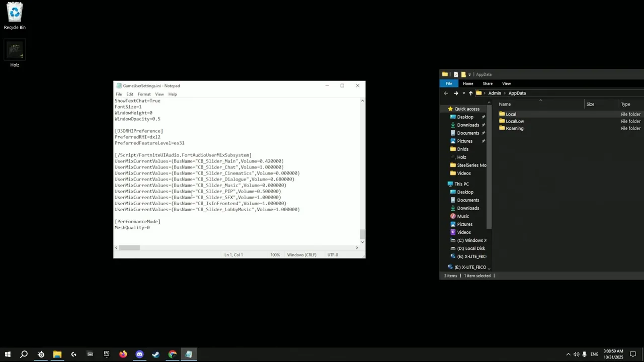Click the taskbar volume speaker icon

pos(576,354)
